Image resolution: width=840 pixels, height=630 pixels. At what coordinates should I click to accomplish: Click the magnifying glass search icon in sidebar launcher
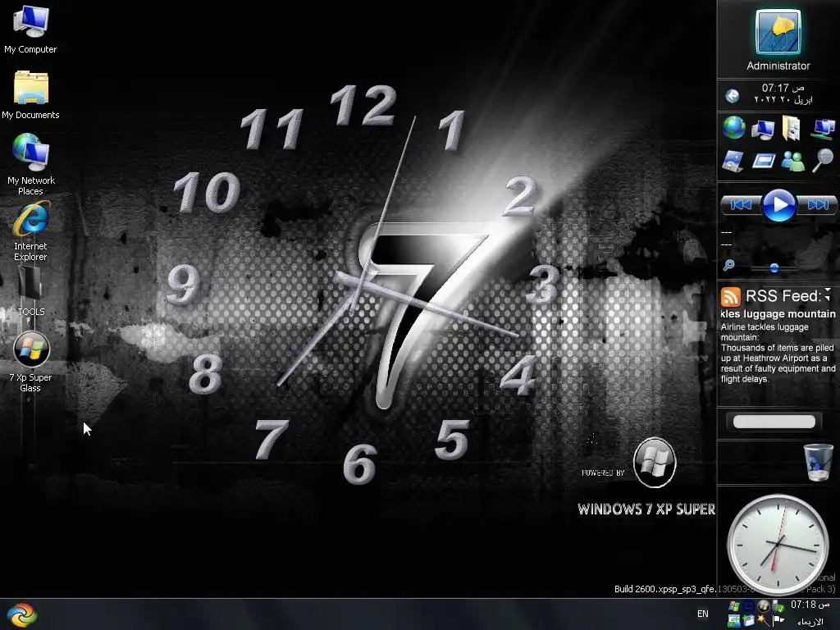[x=822, y=160]
